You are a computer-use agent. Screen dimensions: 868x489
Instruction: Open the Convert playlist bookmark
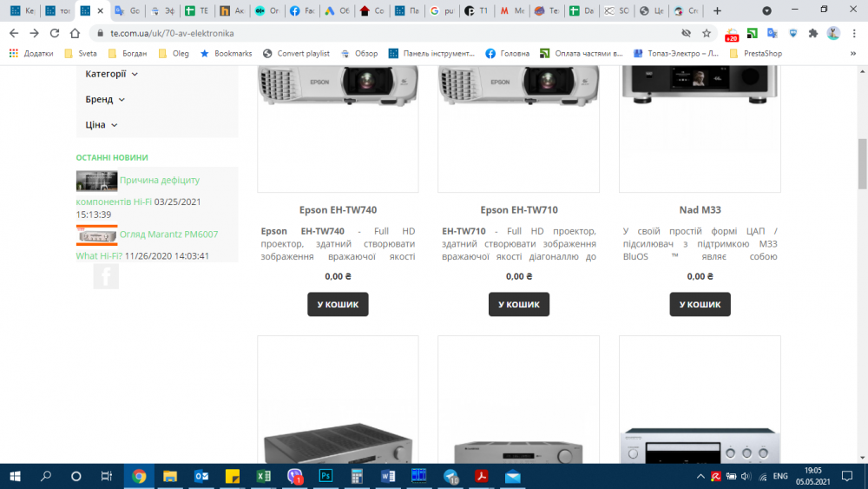(296, 54)
